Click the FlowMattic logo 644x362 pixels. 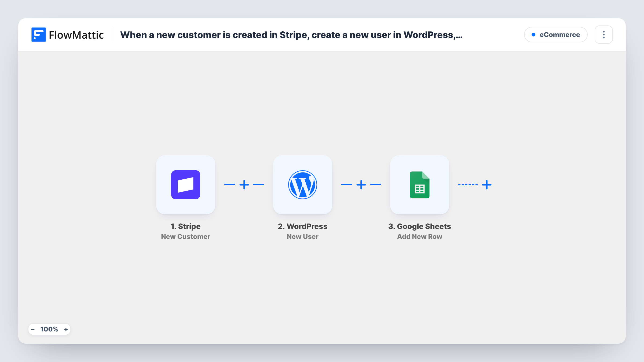[x=67, y=35]
